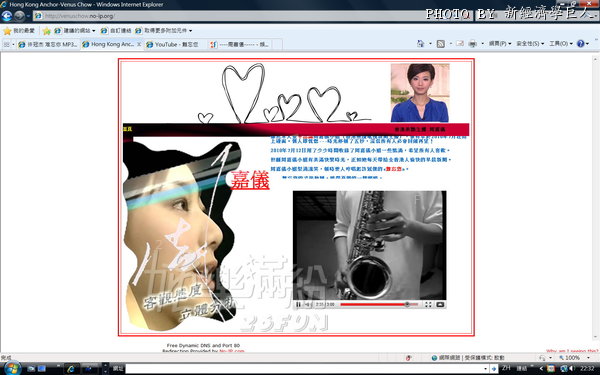600x375 pixels.
Task: Open the Custom Links (自訂連結) favorite
Action: pos(116,31)
